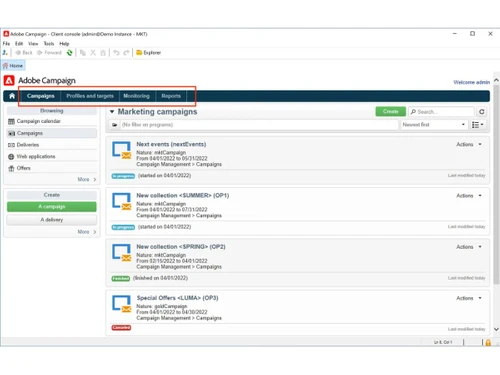Image resolution: width=500 pixels, height=375 pixels.
Task: Click the green refresh icon in toolbar
Action: (69, 53)
